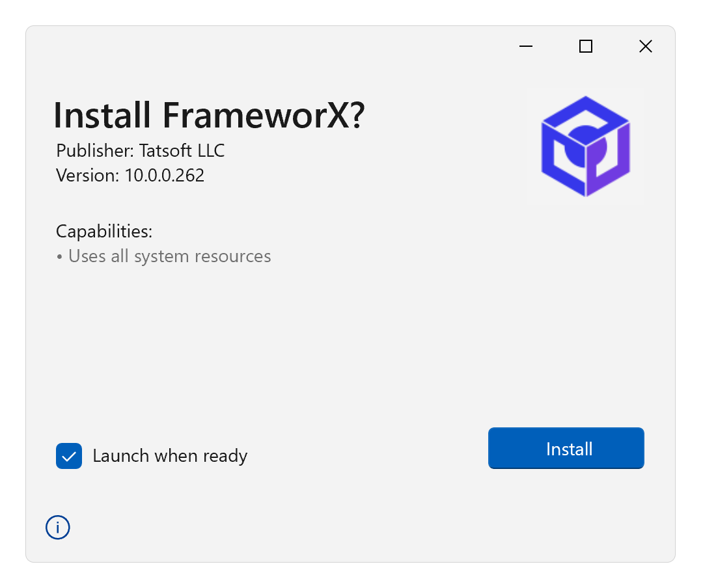Click the checkmark inside the blue checkbox
Viewport: 703px width, 588px height.
69,457
